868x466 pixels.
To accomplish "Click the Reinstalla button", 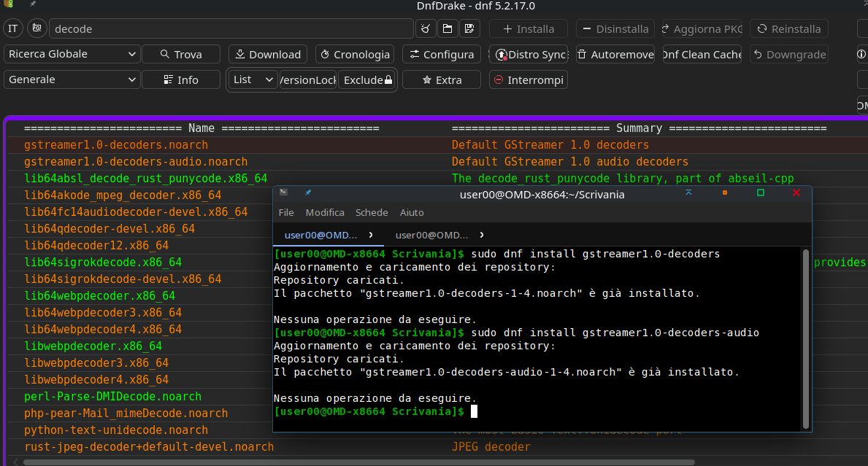I will pyautogui.click(x=789, y=28).
